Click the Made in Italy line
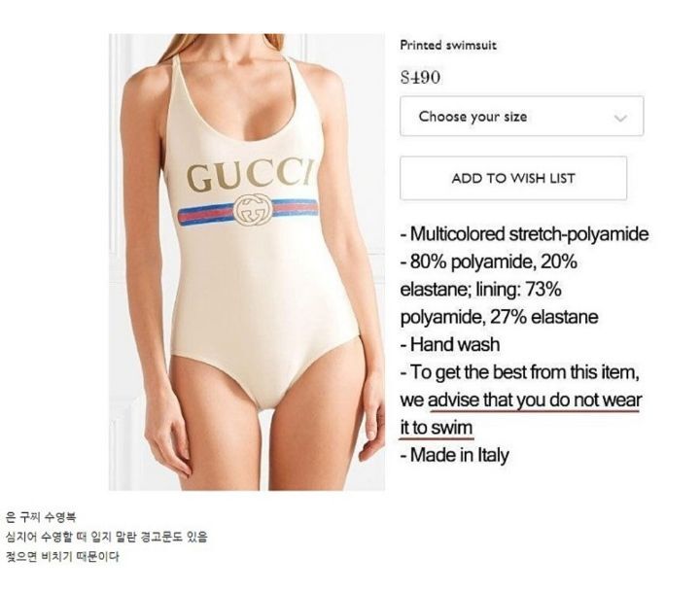The height and width of the screenshot is (592, 700). (x=454, y=455)
